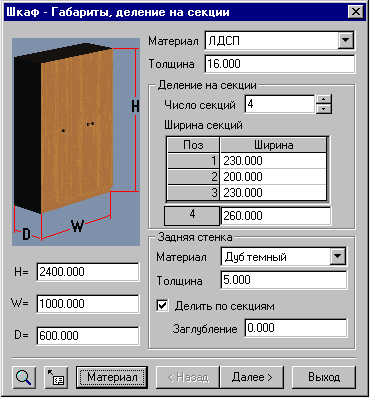The image size is (370, 398).
Task: Toggle the Делить по секциям checkbox
Action: [x=162, y=305]
